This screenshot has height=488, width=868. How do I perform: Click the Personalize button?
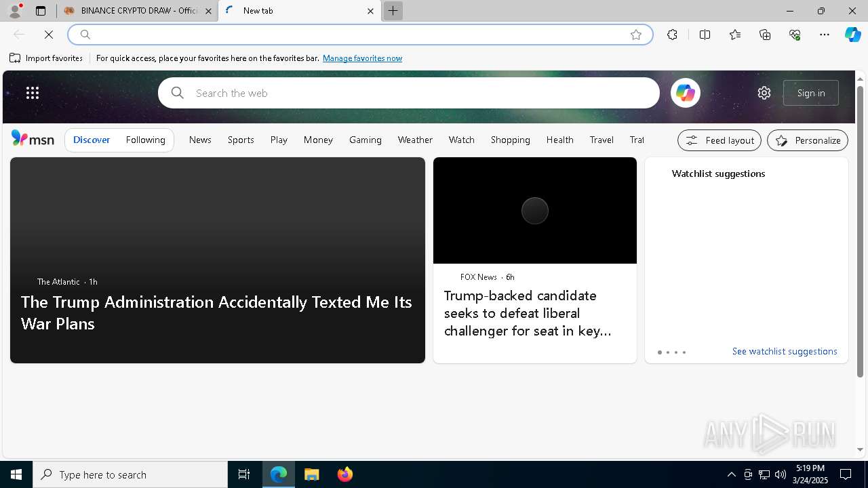coord(808,140)
